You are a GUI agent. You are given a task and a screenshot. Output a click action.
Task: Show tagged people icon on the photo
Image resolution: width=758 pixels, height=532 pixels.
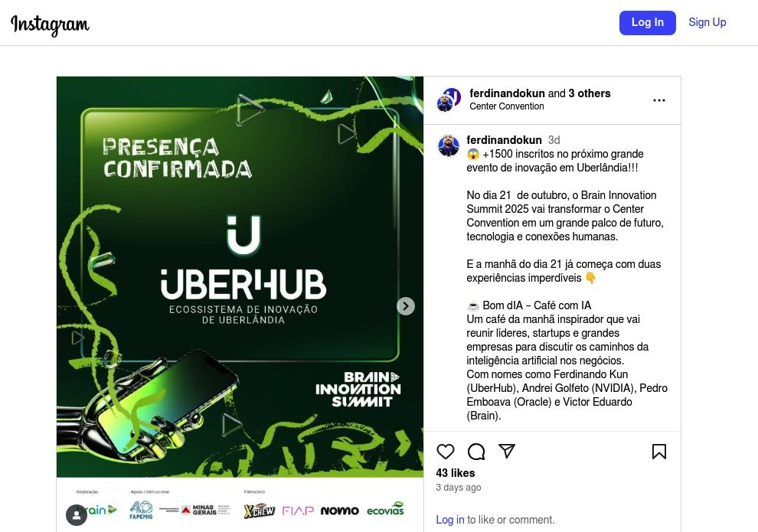tap(77, 515)
